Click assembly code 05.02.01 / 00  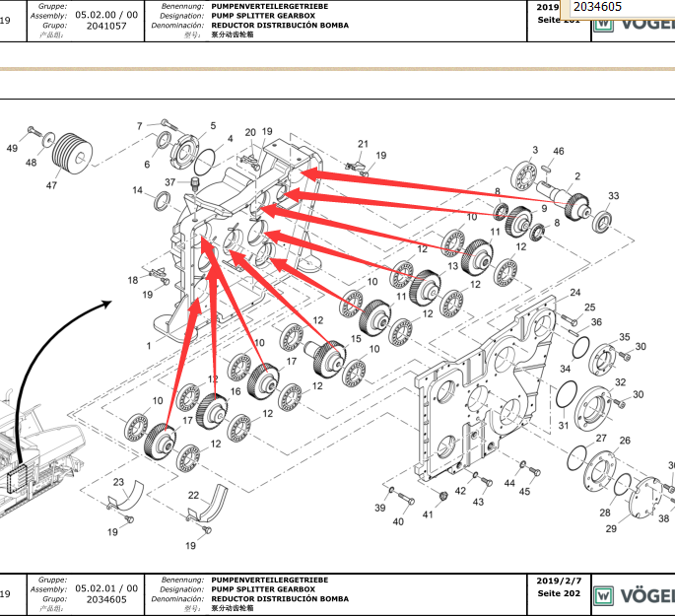point(106,588)
